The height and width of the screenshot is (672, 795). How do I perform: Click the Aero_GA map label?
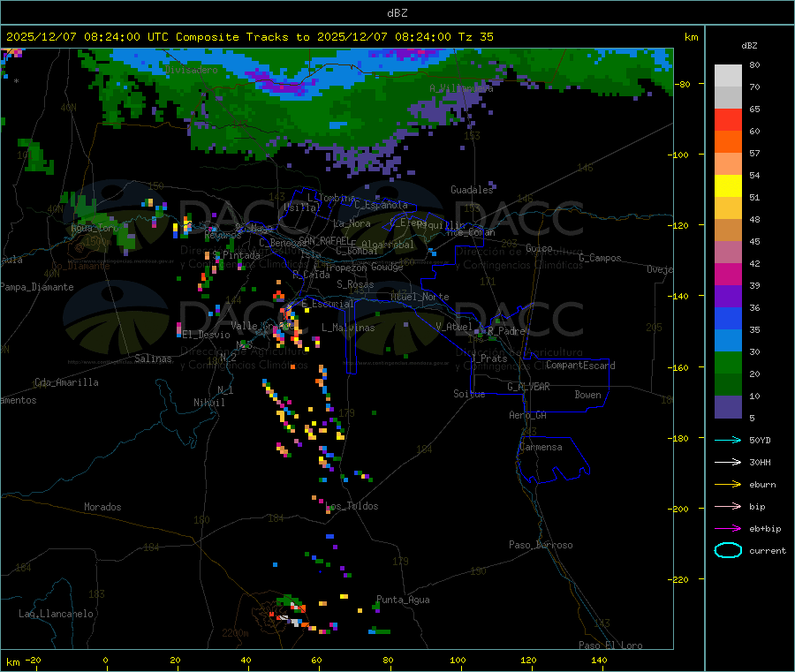point(528,415)
